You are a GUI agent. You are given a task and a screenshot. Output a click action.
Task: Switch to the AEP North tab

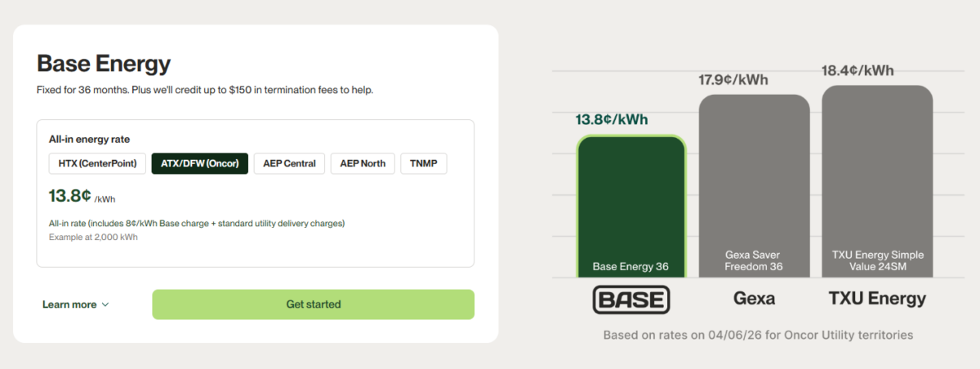pos(363,163)
